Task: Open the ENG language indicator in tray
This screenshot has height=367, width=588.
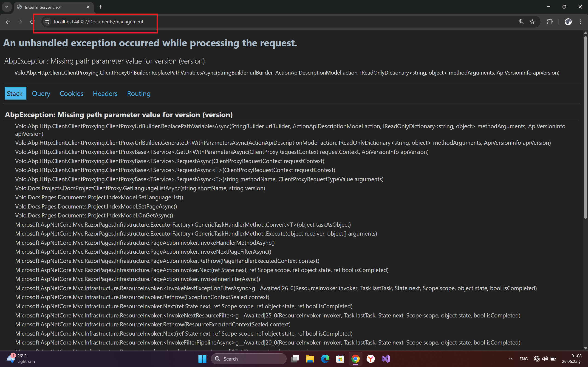Action: (523, 359)
